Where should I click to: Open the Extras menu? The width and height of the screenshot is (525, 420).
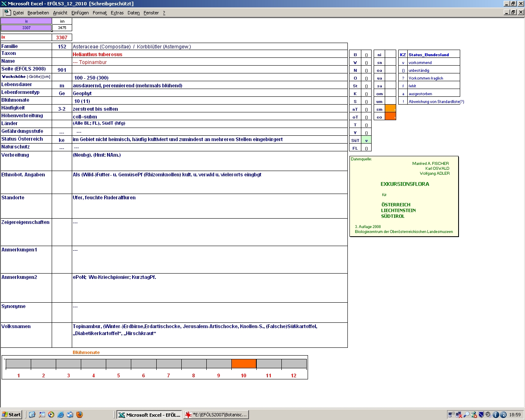click(x=117, y=13)
